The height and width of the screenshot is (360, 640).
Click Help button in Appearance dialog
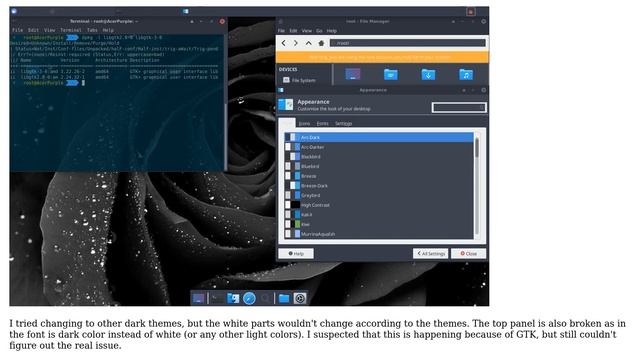pyautogui.click(x=296, y=253)
